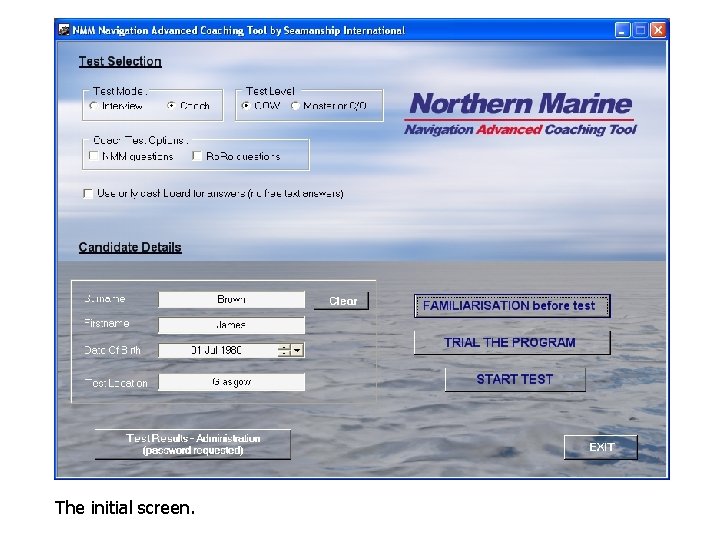720x540 pixels.
Task: Click TRIAL THE PROGRAM button
Action: coord(512,343)
